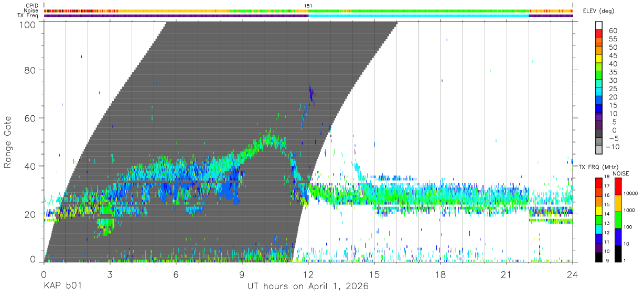Select the cyan TX FRQ swatch between 12 and 13
The height and width of the screenshot is (297, 644).
click(599, 228)
